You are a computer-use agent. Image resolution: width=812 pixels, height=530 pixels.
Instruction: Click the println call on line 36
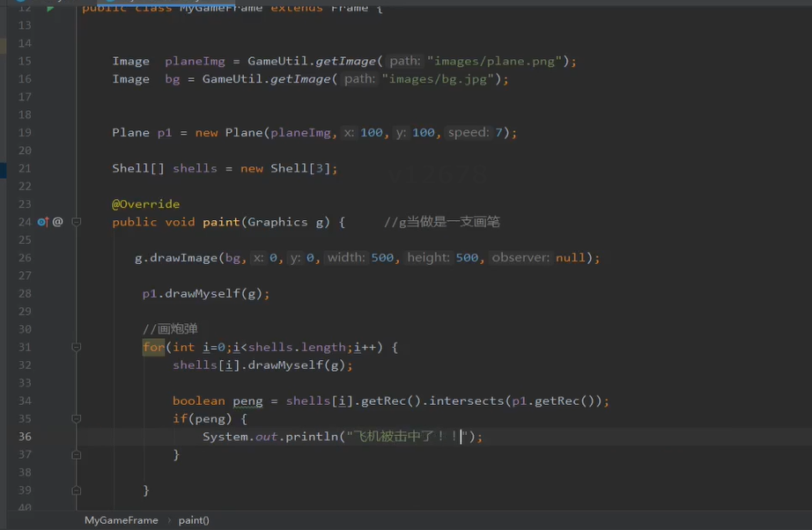click(312, 437)
